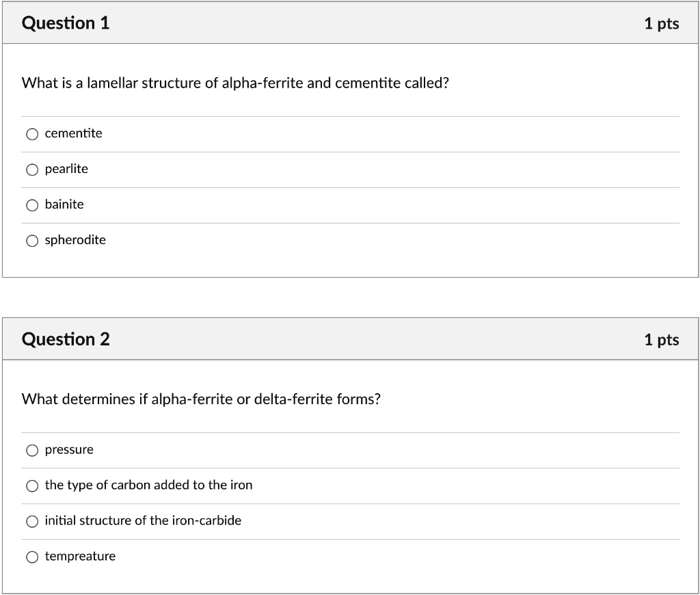
Task: Select the pearlite answer option
Action: pos(66,169)
